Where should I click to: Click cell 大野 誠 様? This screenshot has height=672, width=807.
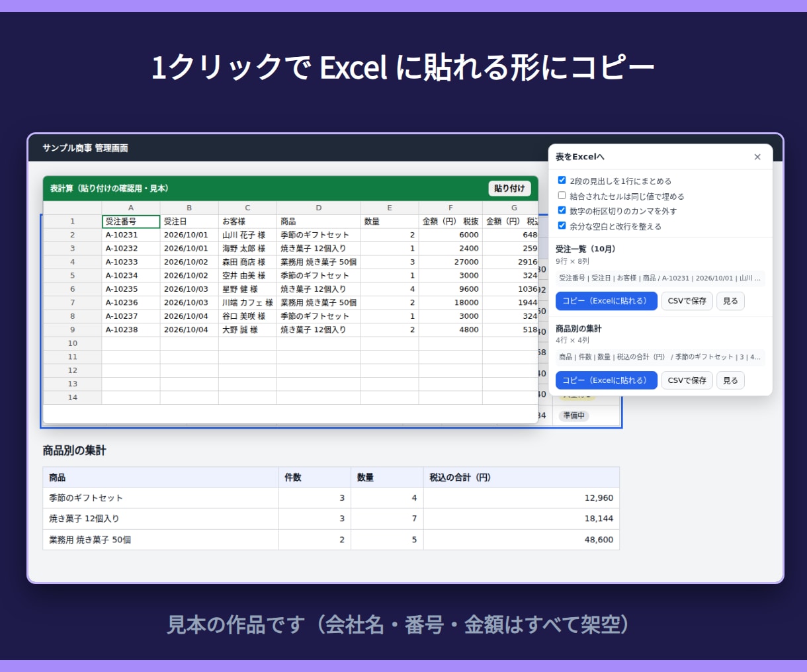click(x=247, y=330)
